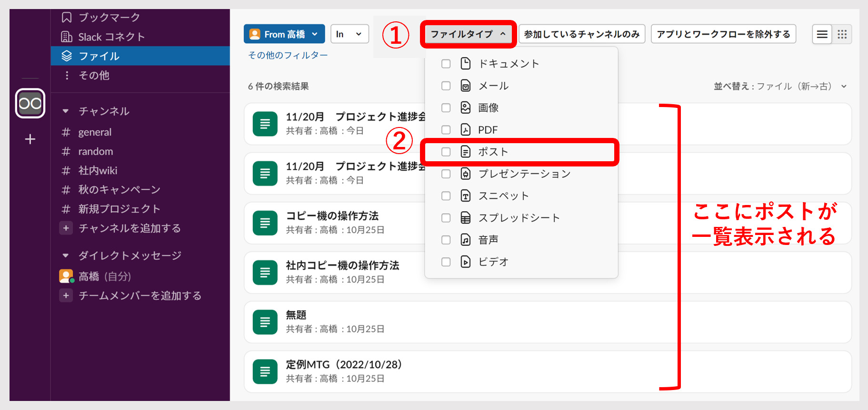The width and height of the screenshot is (868, 410).
Task: Click the plus icon beside チームメンバーを追加する
Action: point(66,295)
